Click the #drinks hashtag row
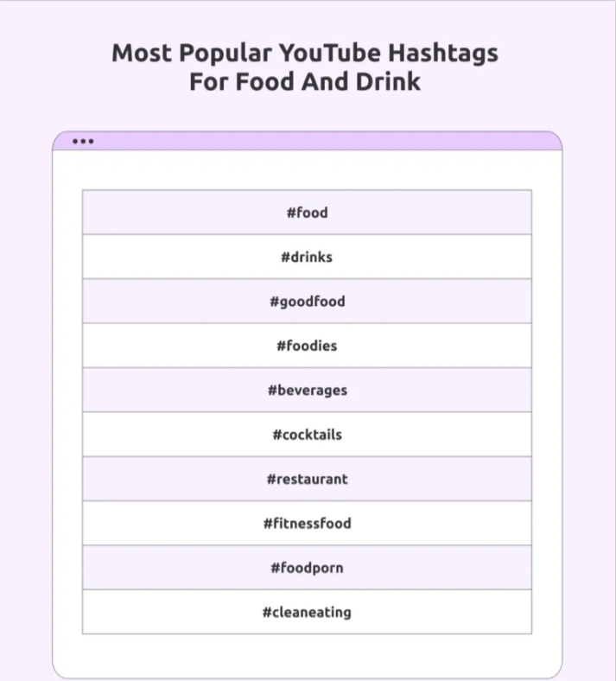The height and width of the screenshot is (681, 616). pyautogui.click(x=307, y=257)
